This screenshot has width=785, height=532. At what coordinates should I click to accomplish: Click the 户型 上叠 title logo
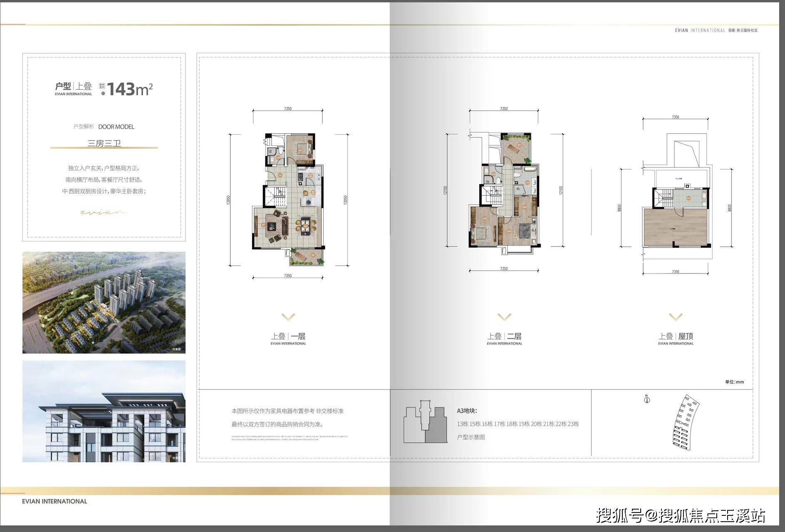74,88
